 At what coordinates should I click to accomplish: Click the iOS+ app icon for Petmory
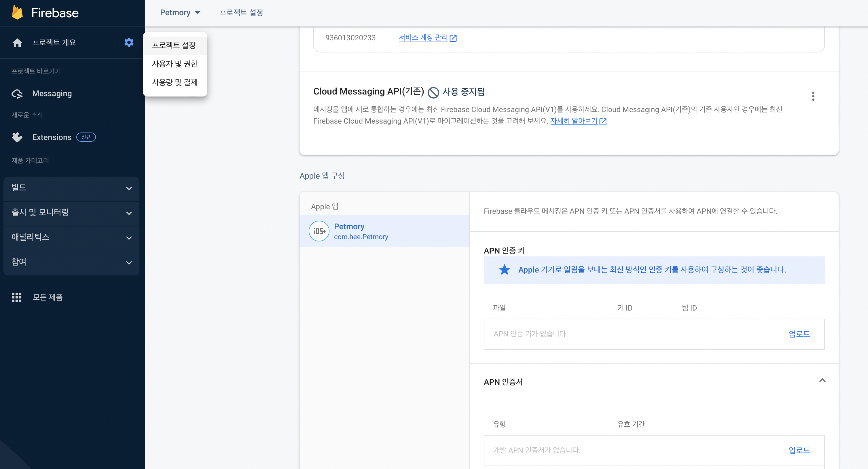coord(319,231)
